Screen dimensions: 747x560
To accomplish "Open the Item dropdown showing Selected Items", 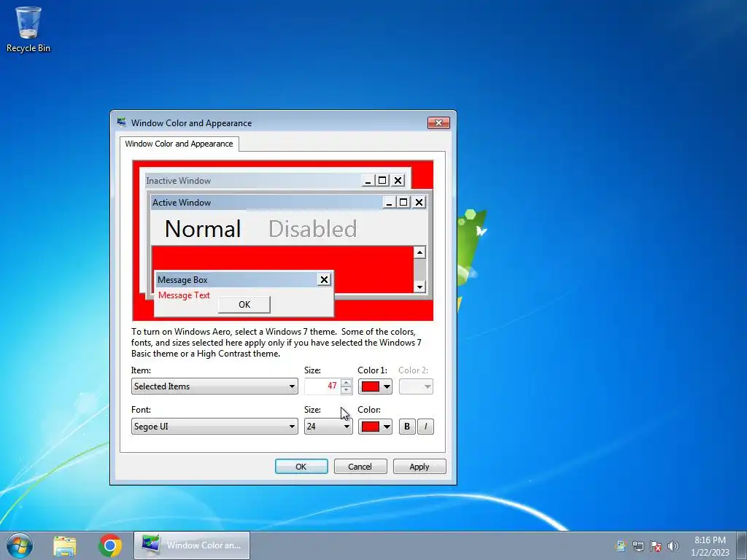I will click(x=214, y=386).
